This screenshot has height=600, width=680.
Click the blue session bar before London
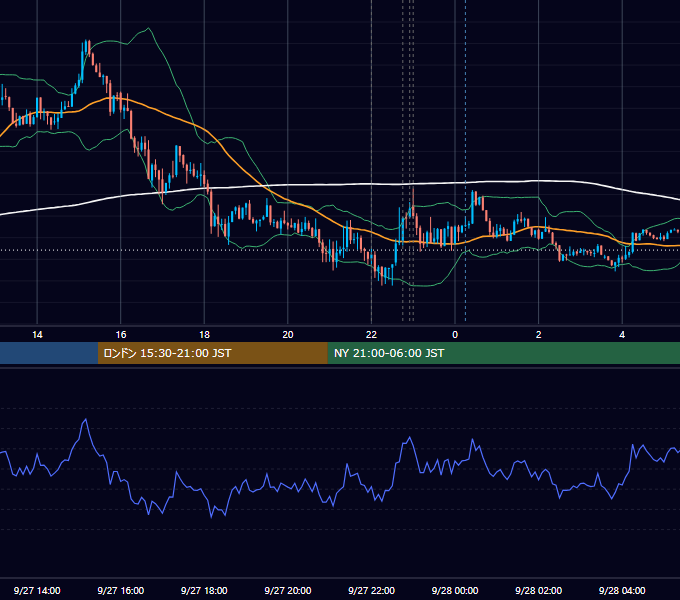(49, 353)
